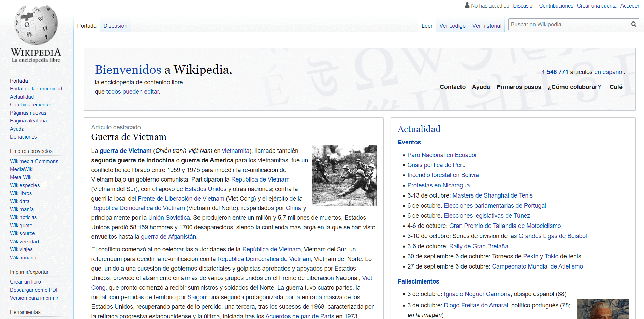Switch to the Portada tab
Viewport: 644px width, 319px height.
click(x=87, y=26)
